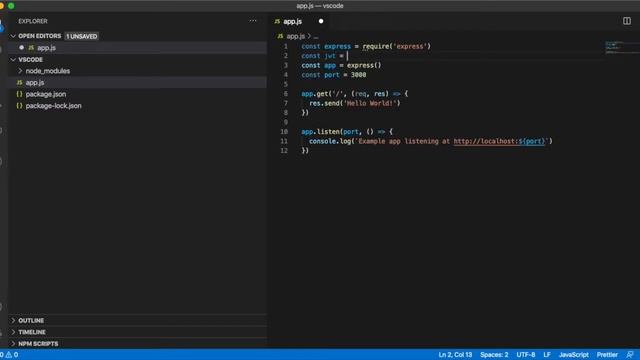Open app.js in VSCODE file tree
The height and width of the screenshot is (360, 640).
pyautogui.click(x=138, y=82)
